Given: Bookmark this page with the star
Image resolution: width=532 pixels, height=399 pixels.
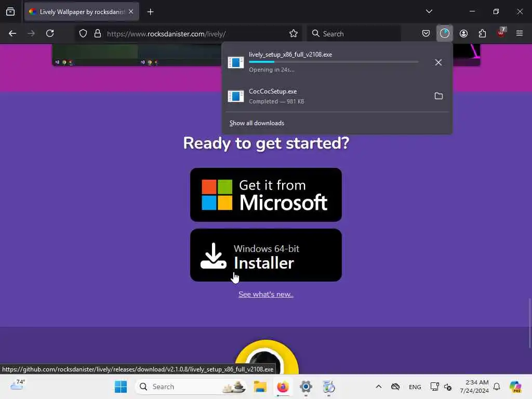Looking at the screenshot, I should coord(294,33).
